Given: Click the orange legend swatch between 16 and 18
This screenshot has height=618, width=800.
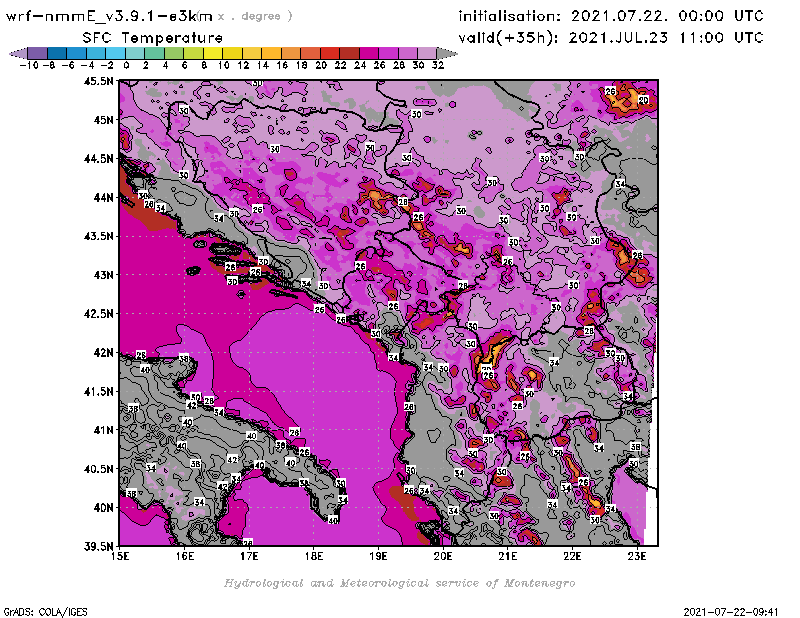Looking at the screenshot, I should (x=291, y=53).
